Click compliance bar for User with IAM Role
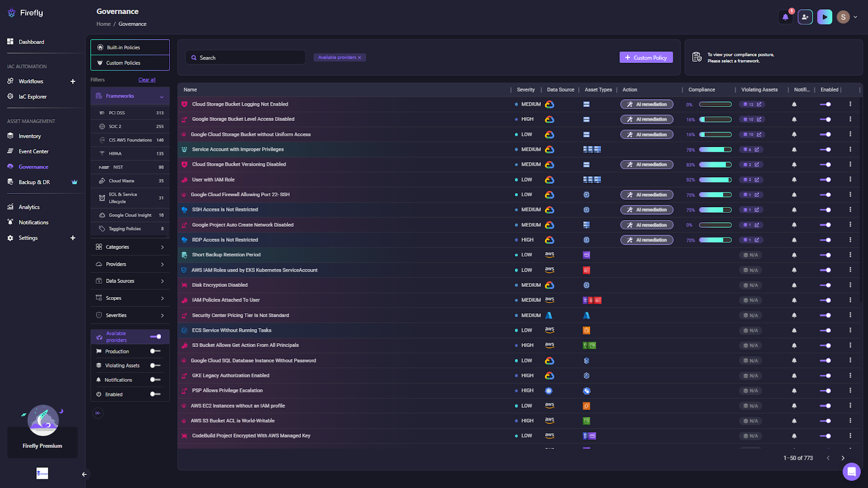 click(715, 179)
